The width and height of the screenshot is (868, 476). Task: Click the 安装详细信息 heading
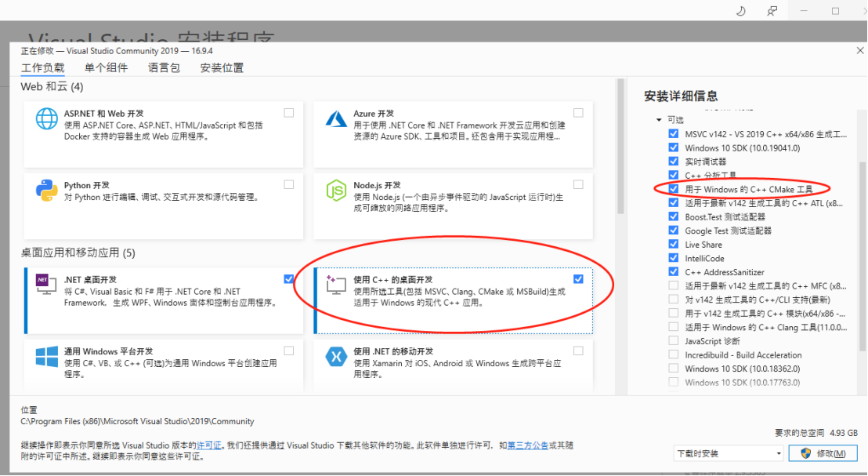[681, 96]
